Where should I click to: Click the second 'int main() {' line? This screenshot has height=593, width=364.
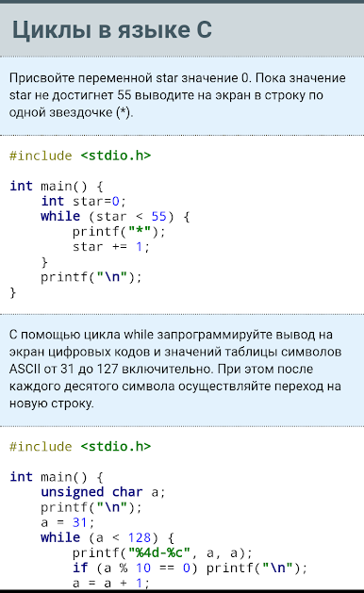pos(56,476)
